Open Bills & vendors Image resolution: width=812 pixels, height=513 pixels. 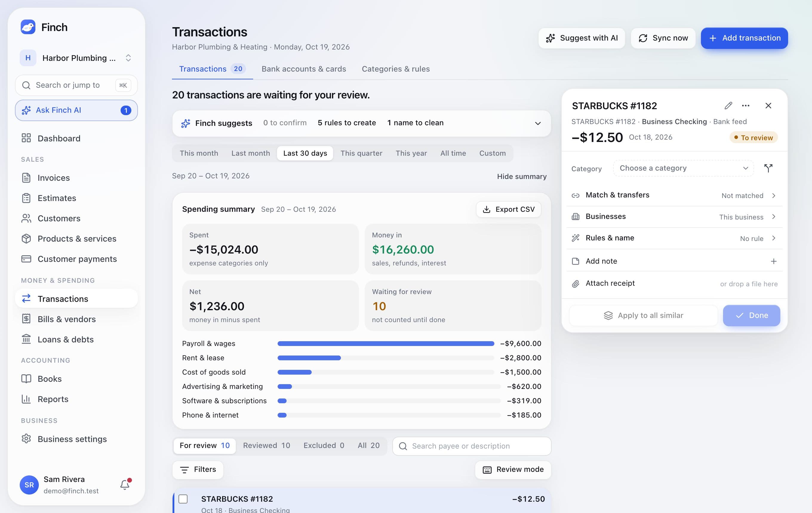click(x=76, y=319)
